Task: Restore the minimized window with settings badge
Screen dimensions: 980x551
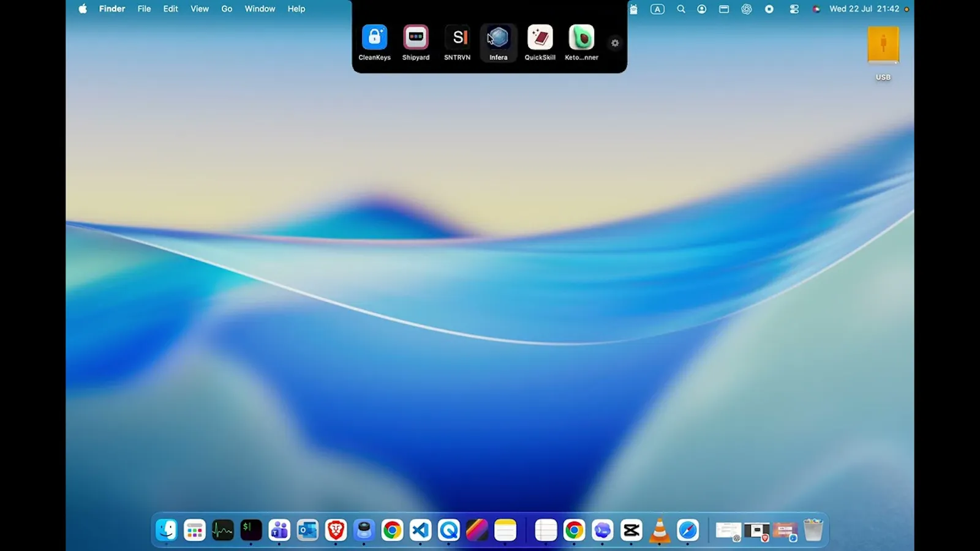Action: [x=728, y=531]
